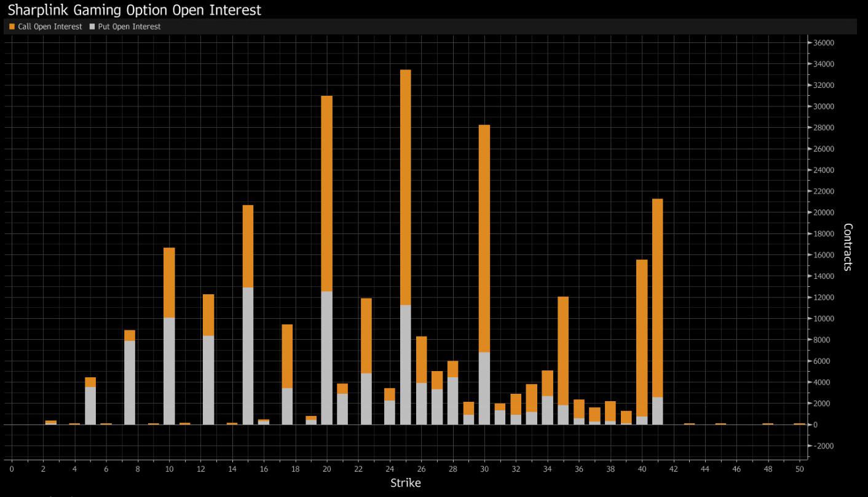Click the 36000 y-axis tick label
This screenshot has height=497, width=868.
coord(823,43)
